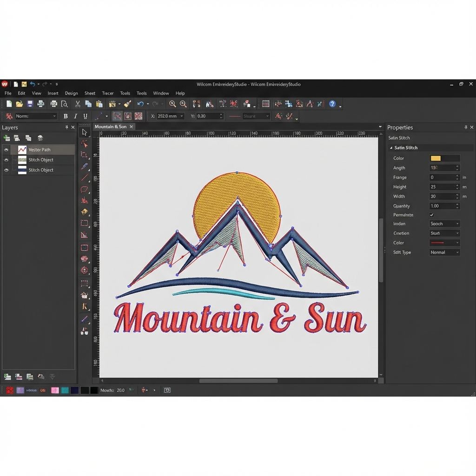The image size is (476, 476).
Task: Open the Norm style dropdown in toolbar
Action: [36, 116]
